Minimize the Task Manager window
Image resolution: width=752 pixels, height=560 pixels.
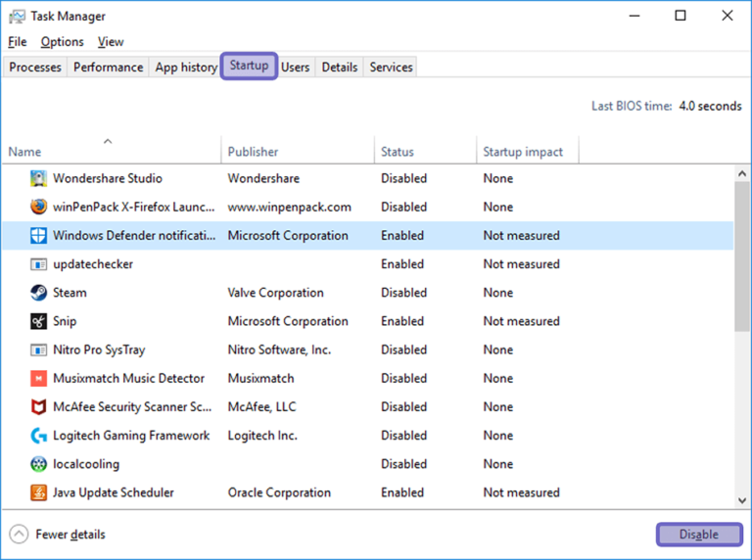(634, 16)
